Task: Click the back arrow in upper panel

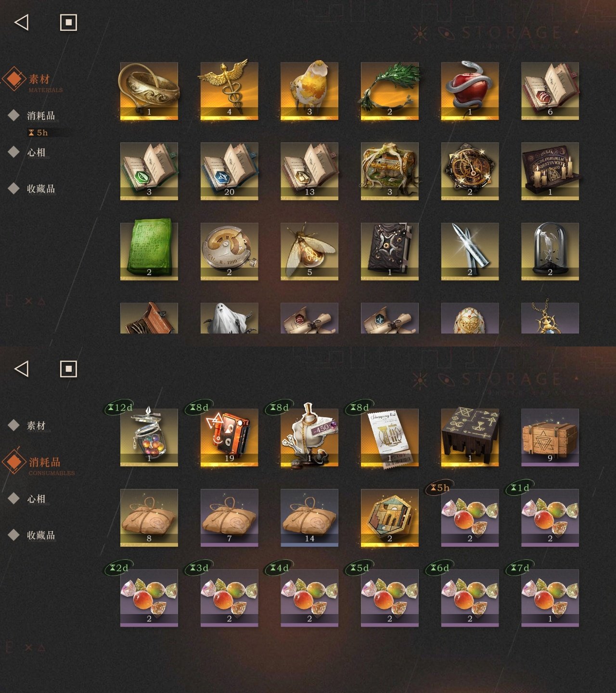Action: coord(22,22)
